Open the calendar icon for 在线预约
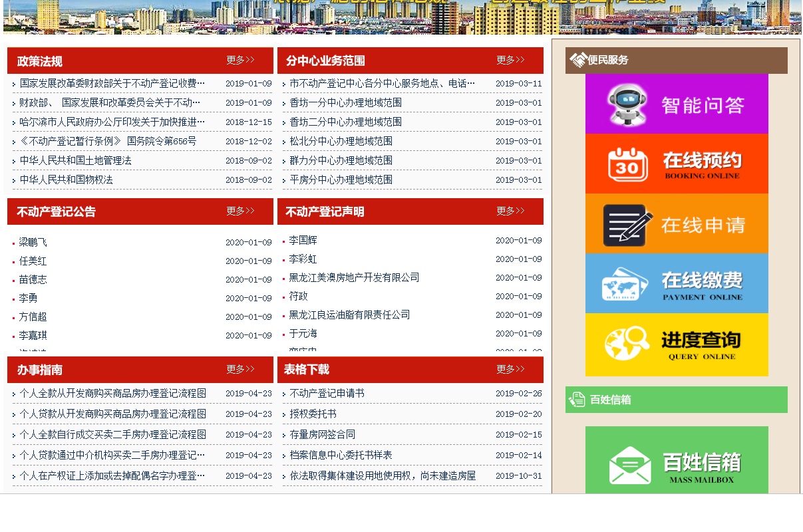Screen dimensions: 803x532 628,164
